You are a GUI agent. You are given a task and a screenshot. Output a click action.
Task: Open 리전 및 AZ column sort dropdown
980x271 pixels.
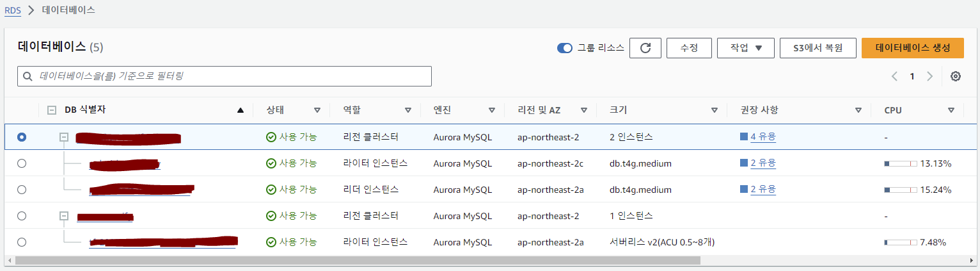pos(583,110)
